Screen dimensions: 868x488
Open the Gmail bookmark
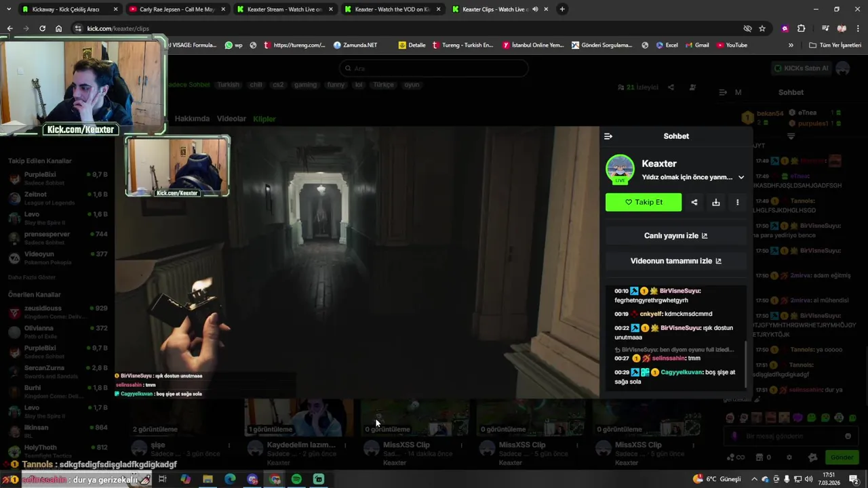696,45
